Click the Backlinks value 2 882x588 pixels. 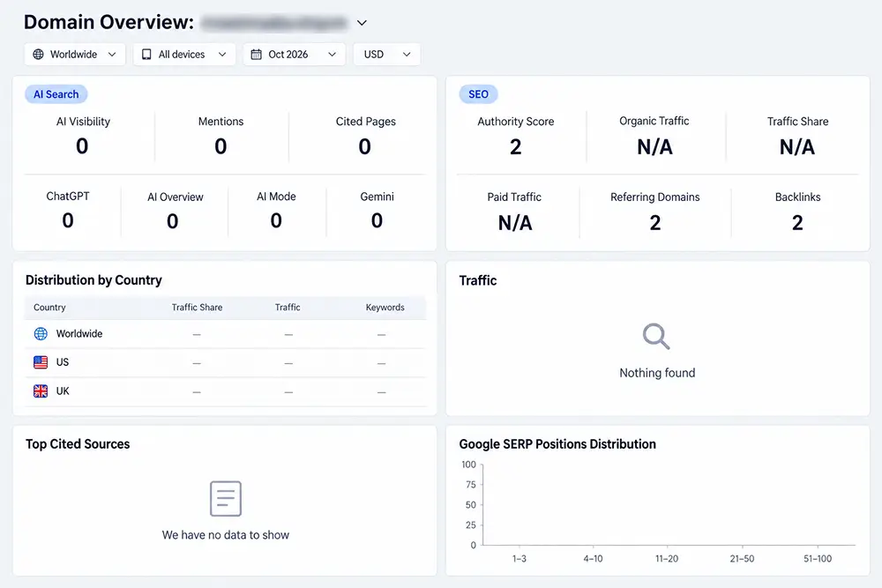tap(797, 223)
